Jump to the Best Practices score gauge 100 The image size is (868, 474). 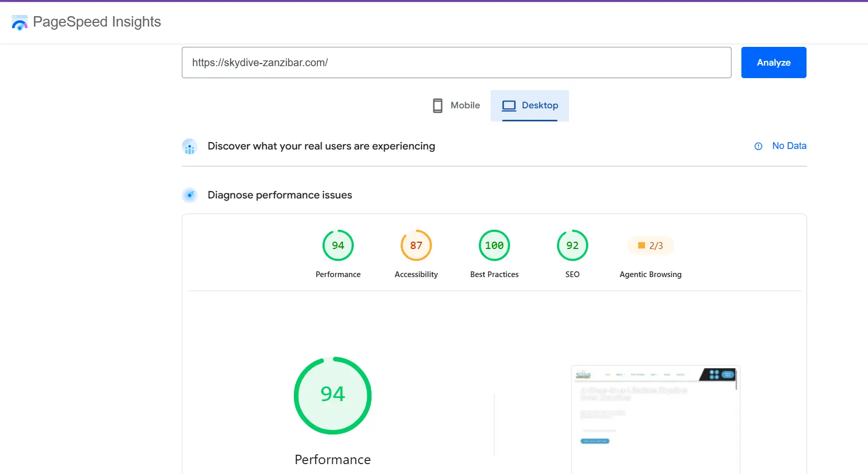(x=494, y=245)
